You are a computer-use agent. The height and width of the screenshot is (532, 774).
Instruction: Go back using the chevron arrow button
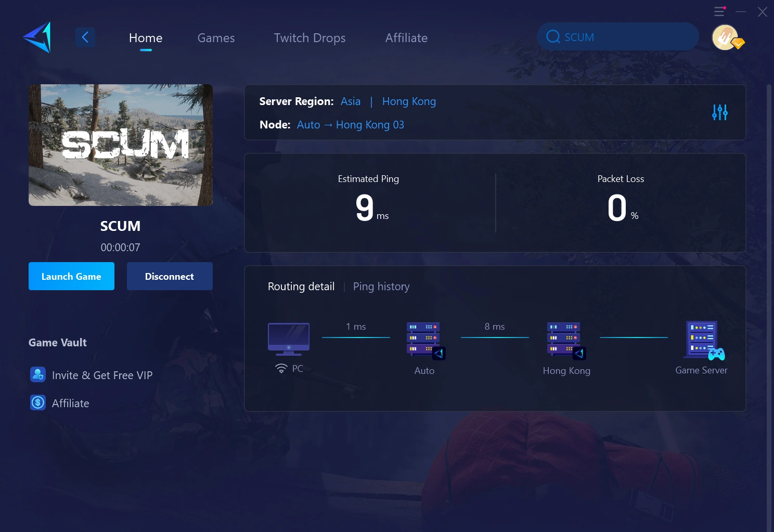pos(85,37)
